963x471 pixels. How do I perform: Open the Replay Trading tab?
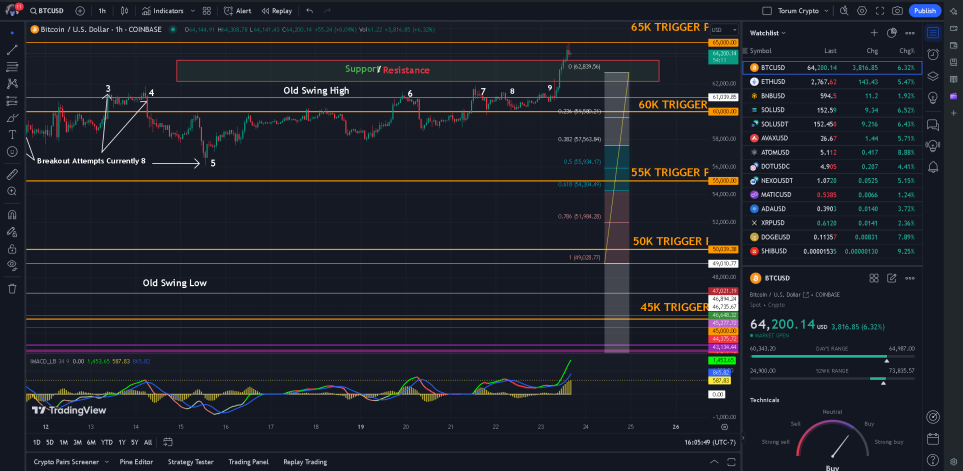pyautogui.click(x=305, y=462)
